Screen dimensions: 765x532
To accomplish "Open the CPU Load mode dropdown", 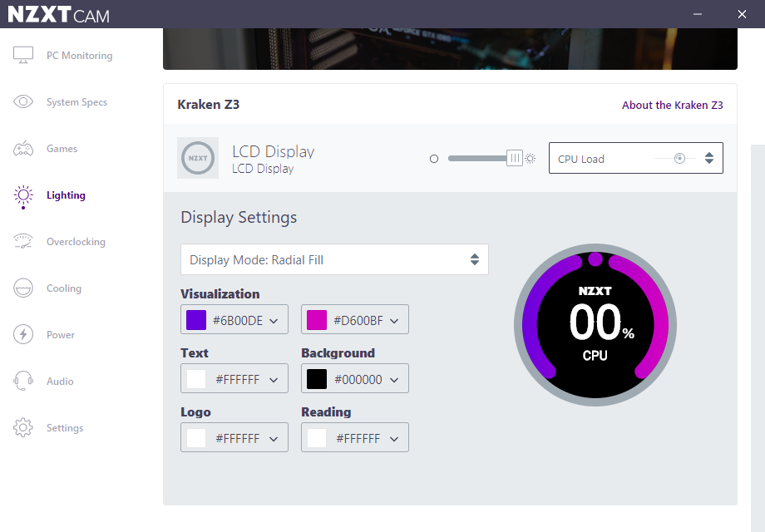I will pos(636,158).
